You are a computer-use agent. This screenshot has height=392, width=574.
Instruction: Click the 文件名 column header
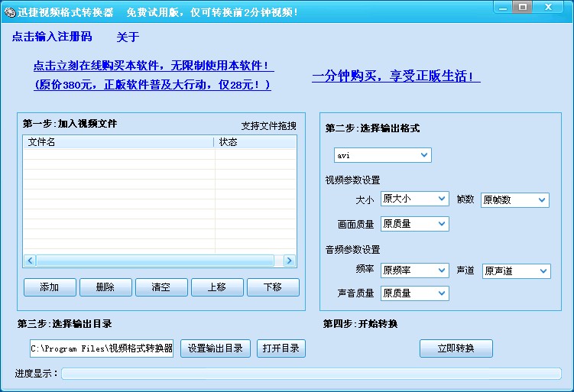click(x=118, y=142)
